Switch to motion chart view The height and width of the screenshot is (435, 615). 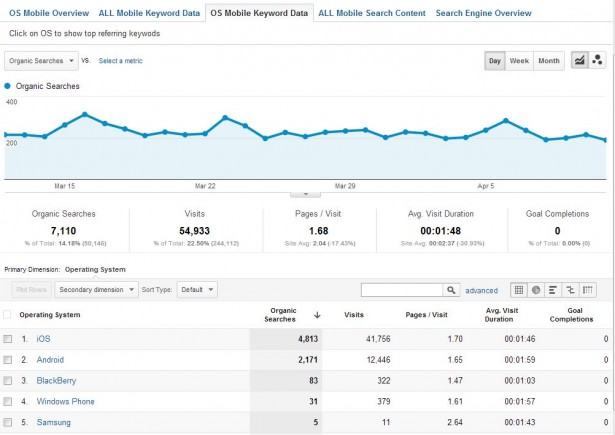(x=597, y=60)
